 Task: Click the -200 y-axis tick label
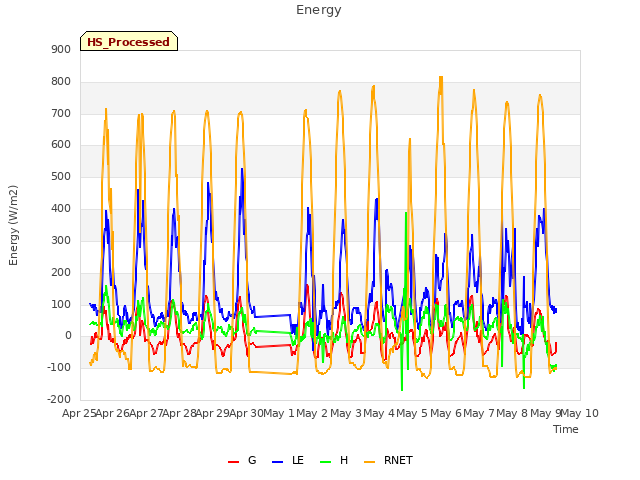59,399
